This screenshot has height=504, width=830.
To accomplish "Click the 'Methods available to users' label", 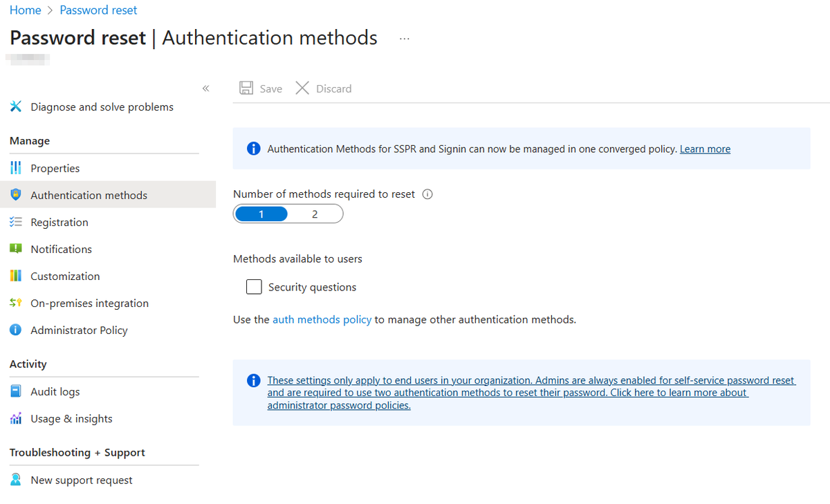I will click(297, 259).
